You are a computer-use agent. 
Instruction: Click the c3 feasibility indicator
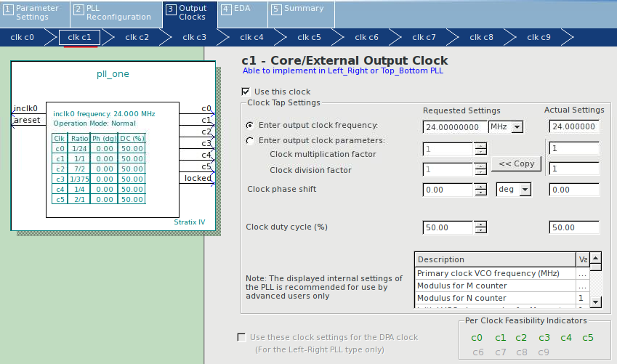[544, 338]
